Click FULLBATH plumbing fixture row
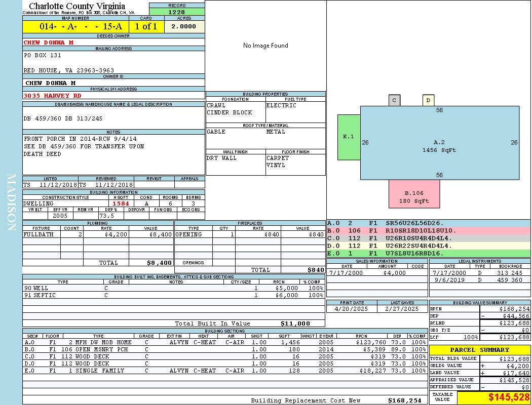Image resolution: width=532 pixels, height=405 pixels. coord(98,234)
